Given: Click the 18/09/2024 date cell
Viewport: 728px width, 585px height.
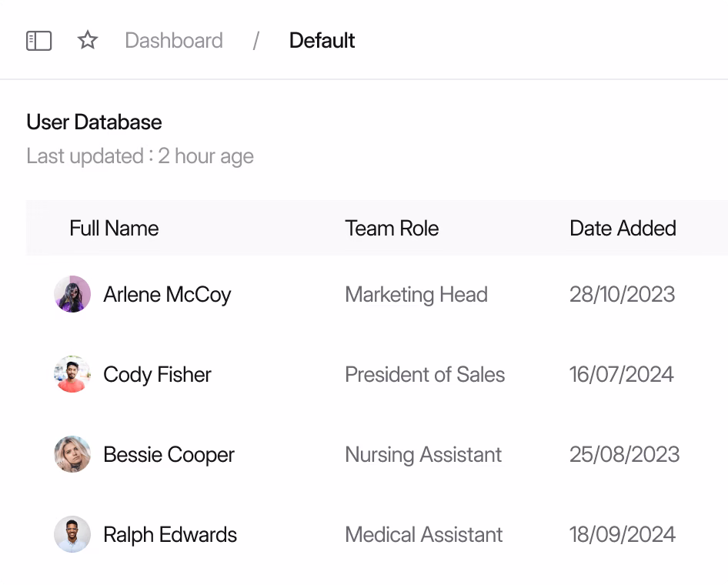Looking at the screenshot, I should click(623, 535).
